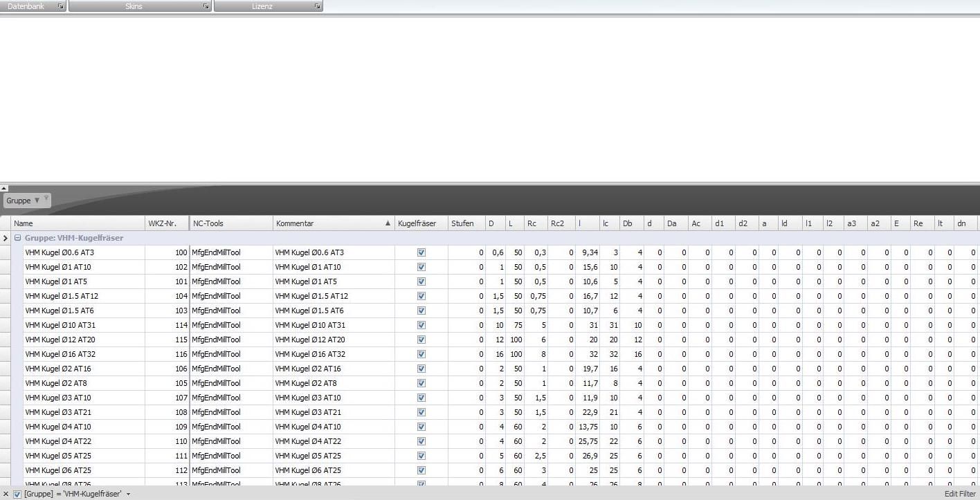Click the Skins group launcher icon
This screenshot has height=500, width=980.
[x=206, y=6]
